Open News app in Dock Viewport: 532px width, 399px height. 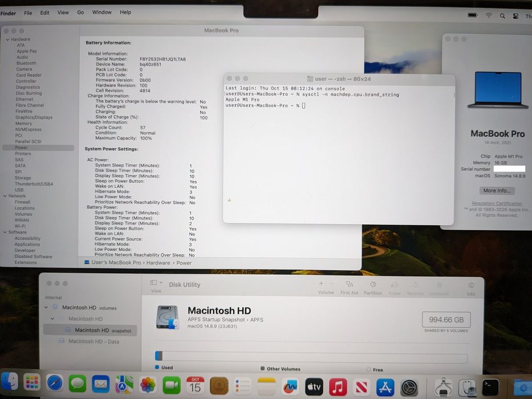(x=362, y=387)
